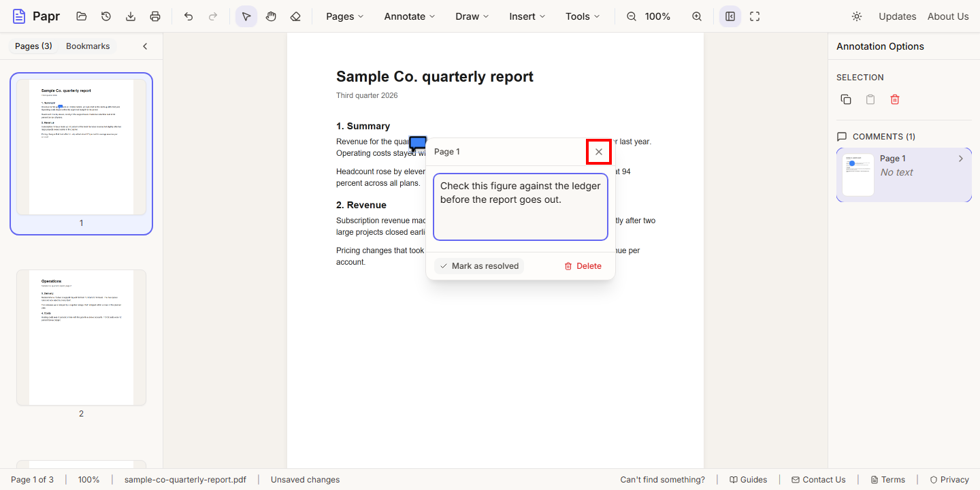Click the Papr logo
This screenshot has height=490, width=980.
[37, 16]
